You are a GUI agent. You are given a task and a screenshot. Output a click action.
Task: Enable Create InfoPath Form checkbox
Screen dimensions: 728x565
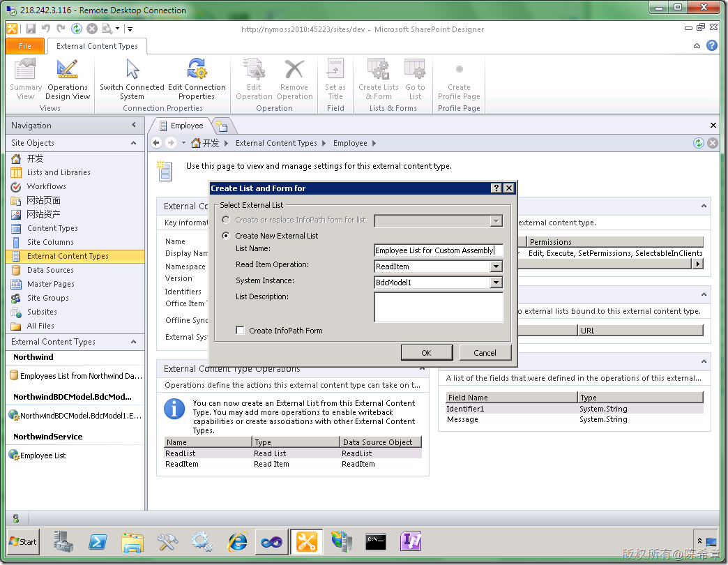(240, 331)
